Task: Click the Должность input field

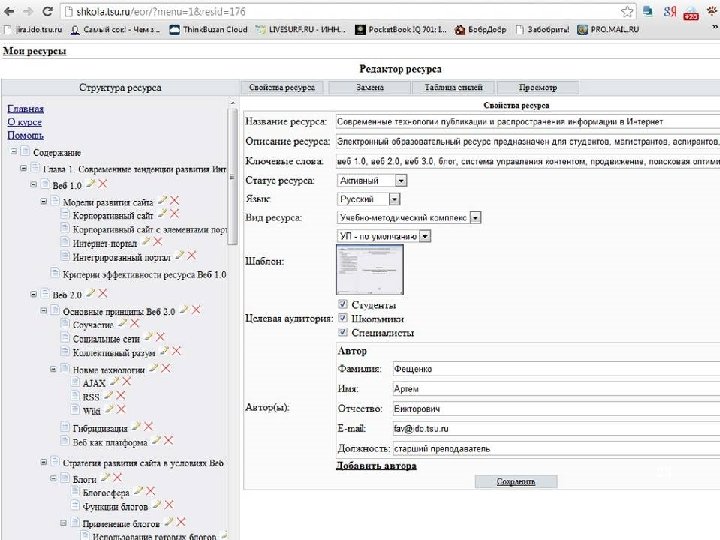Action: click(x=556, y=449)
